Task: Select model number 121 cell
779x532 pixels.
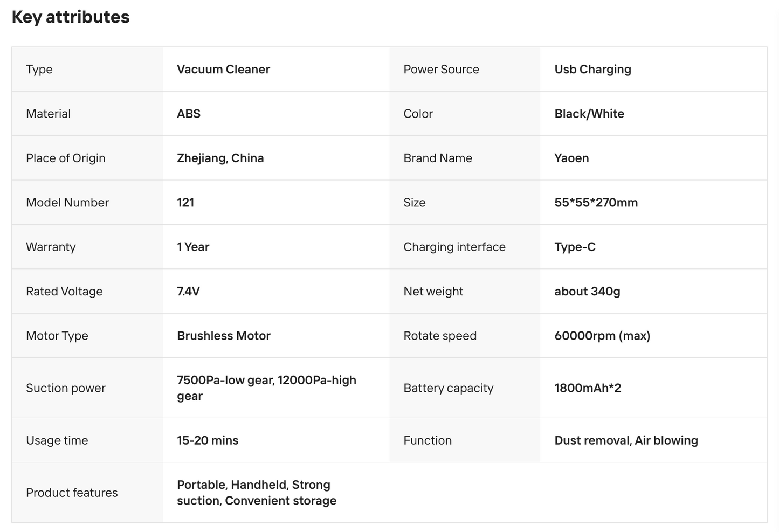Action: point(276,203)
